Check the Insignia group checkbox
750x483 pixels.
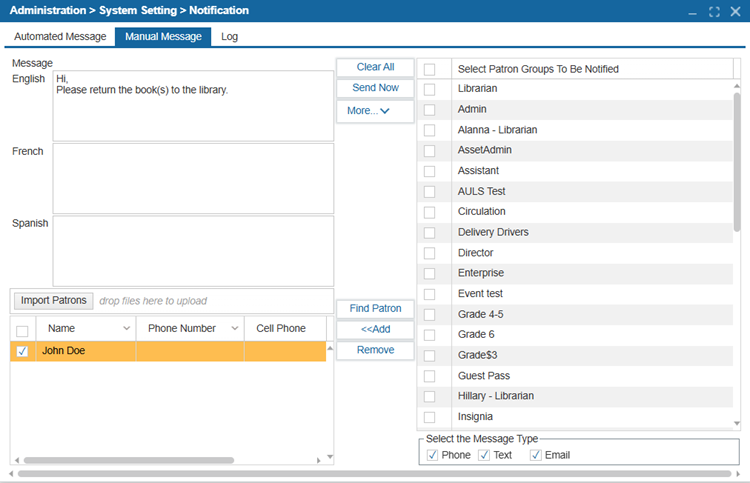click(x=430, y=417)
